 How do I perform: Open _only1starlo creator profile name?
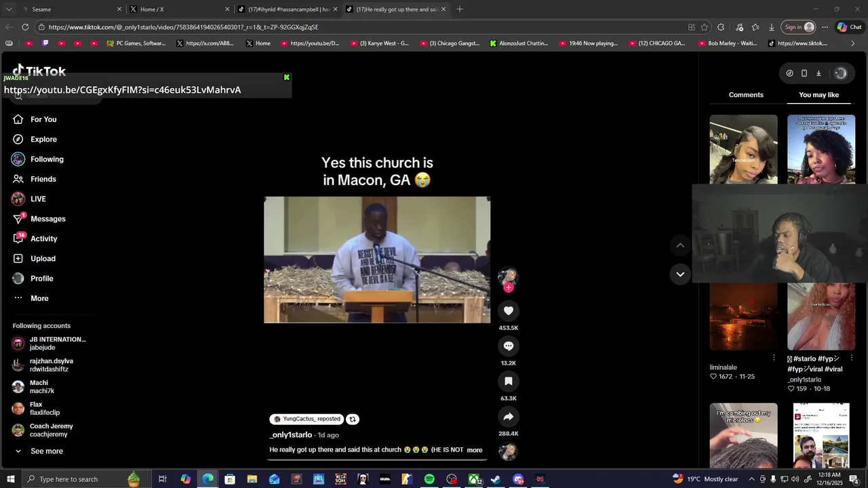(290, 435)
